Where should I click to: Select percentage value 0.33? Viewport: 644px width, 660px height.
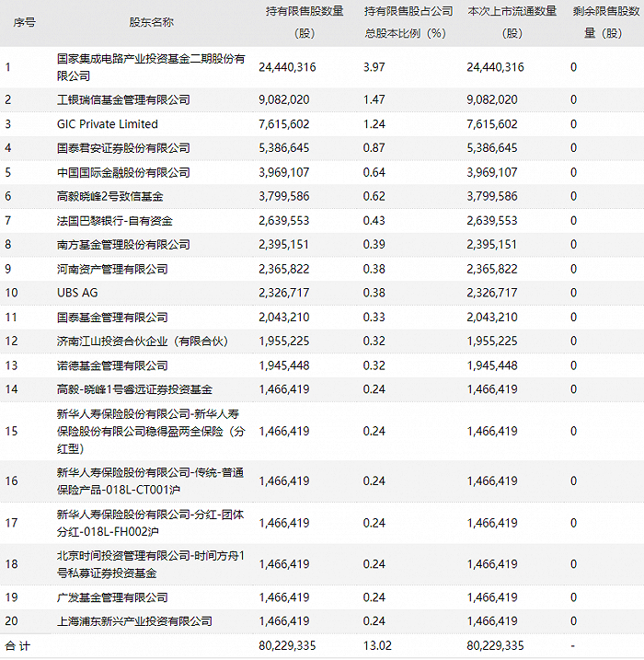(374, 318)
